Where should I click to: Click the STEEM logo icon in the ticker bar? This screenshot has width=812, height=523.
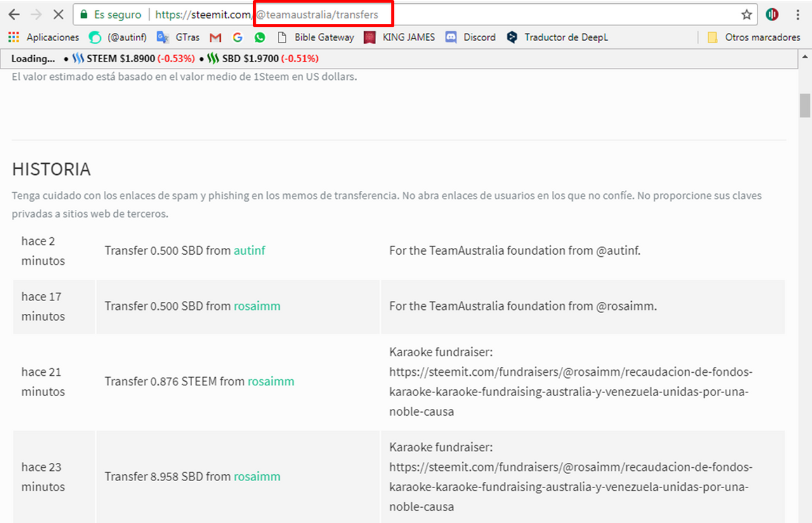78,59
